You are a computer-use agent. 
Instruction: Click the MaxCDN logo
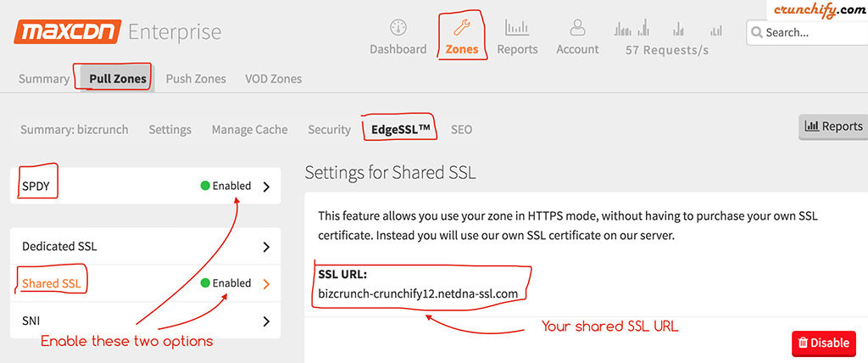pyautogui.click(x=68, y=32)
